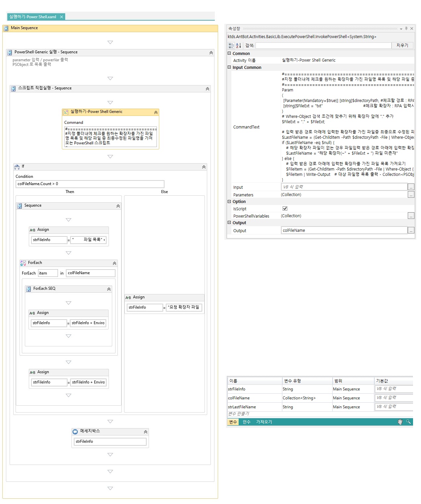Screen dimensions: 421x504
Task: Click the message box activity icon
Action: click(75, 431)
